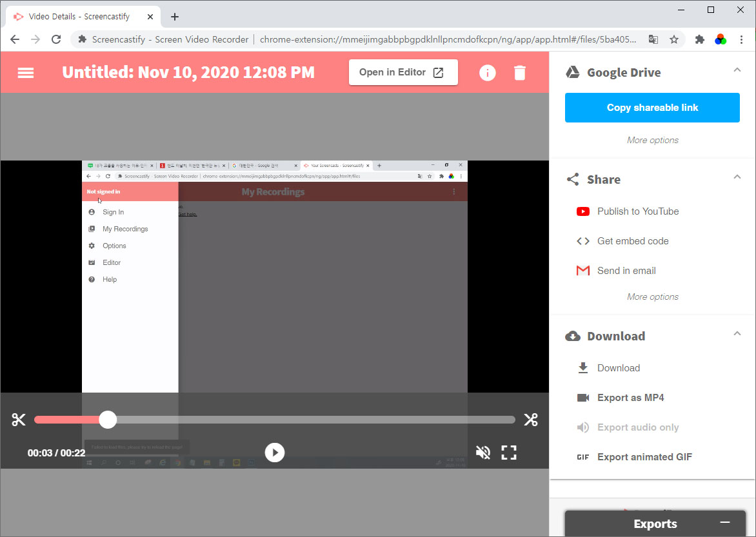Click the GIF icon
The height and width of the screenshot is (537, 756).
(582, 457)
